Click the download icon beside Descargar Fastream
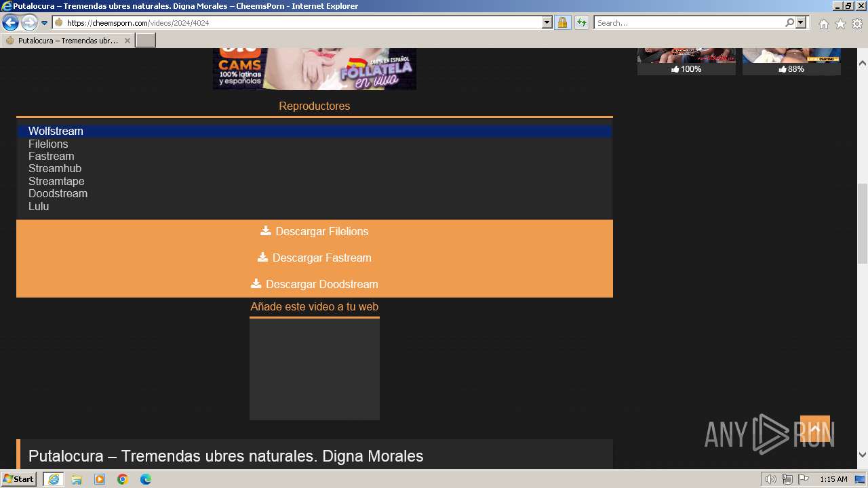This screenshot has height=488, width=868. point(262,257)
